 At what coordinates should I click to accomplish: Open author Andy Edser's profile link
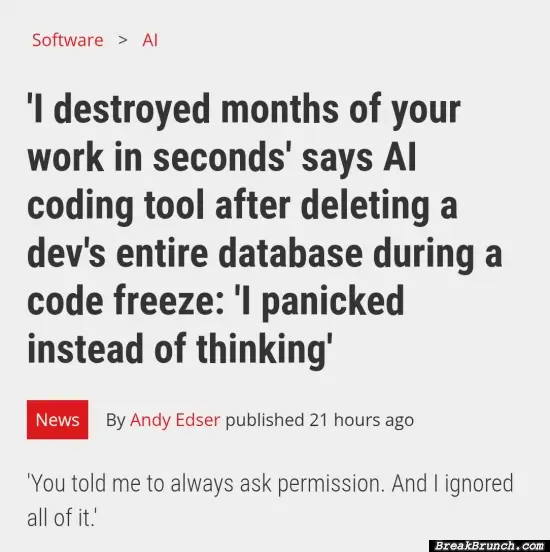[x=175, y=420]
